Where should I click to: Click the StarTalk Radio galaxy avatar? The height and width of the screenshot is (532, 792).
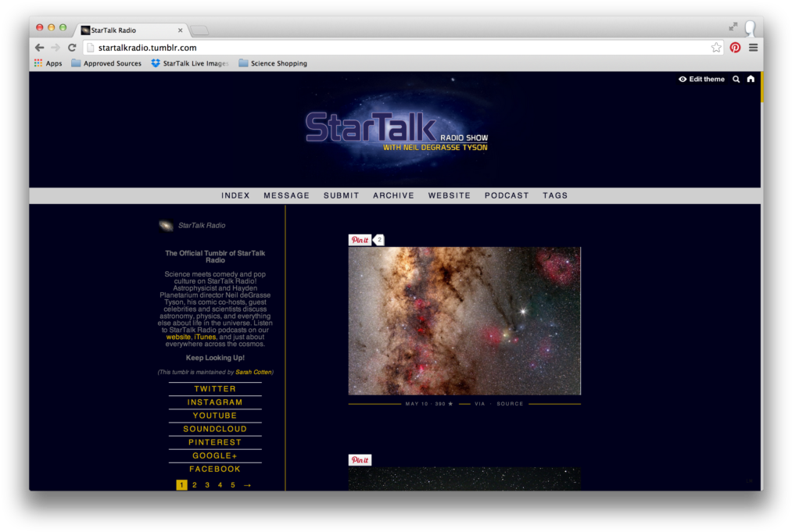point(166,226)
